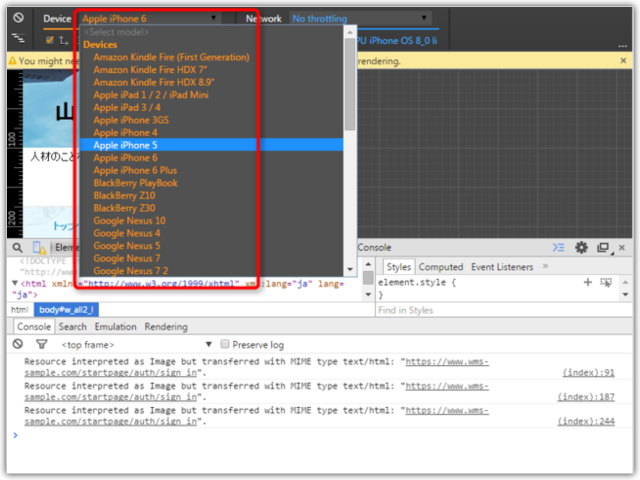Toggle the device mode icon
The height and width of the screenshot is (480, 640).
(39, 248)
